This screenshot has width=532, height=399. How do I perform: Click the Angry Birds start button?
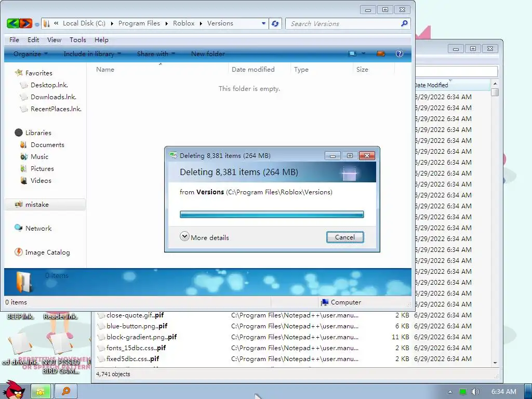[x=14, y=390]
